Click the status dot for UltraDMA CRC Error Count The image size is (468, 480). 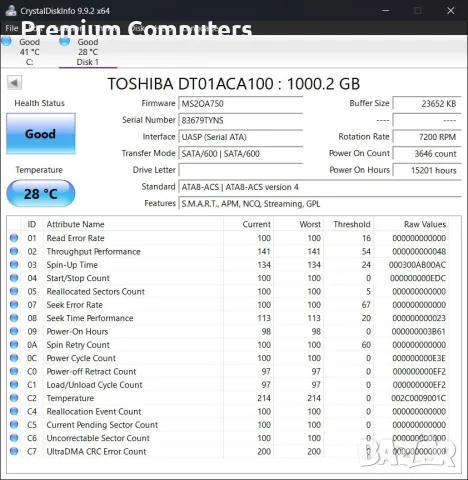click(14, 451)
